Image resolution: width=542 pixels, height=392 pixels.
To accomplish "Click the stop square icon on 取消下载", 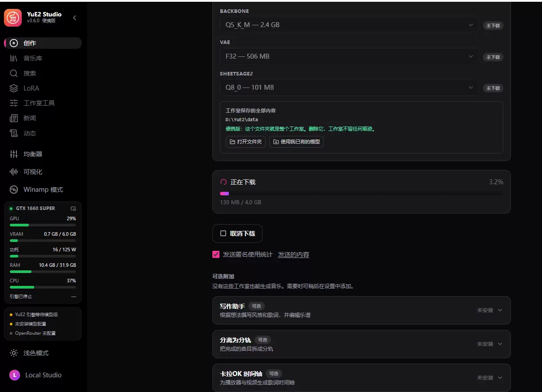I will (223, 234).
